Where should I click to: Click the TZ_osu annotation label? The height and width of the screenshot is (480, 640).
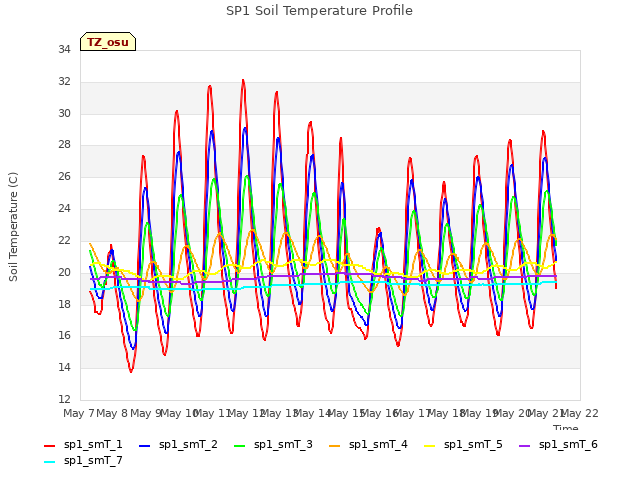point(108,42)
